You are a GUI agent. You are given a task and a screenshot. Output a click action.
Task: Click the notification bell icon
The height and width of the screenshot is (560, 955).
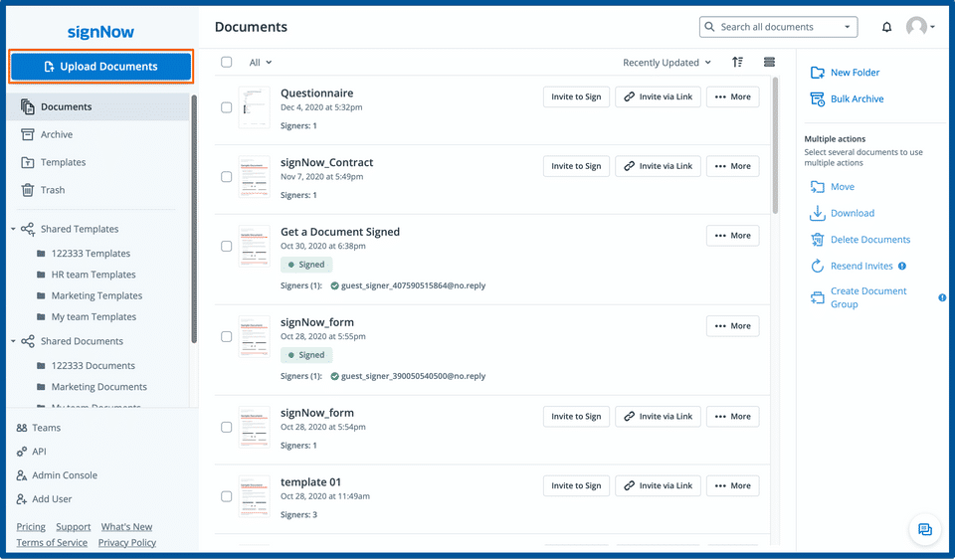tap(887, 28)
